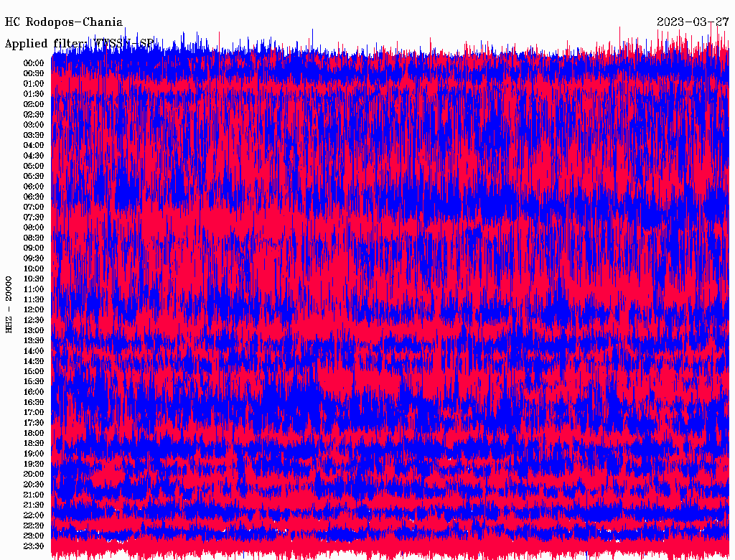Select the 12:00 time marker
Viewport: 735px width, 560px height.
[x=34, y=310]
